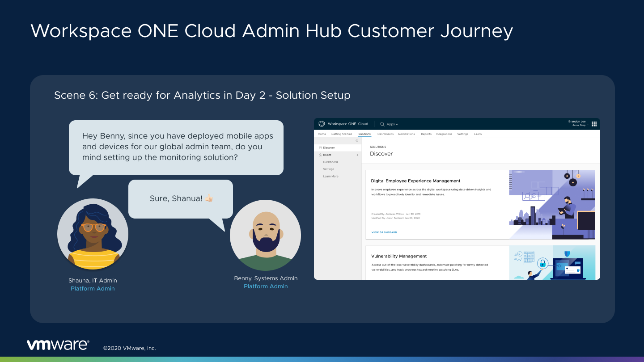Image resolution: width=644 pixels, height=362 pixels.
Task: Click Benny's avatar on the slide
Action: point(266,235)
